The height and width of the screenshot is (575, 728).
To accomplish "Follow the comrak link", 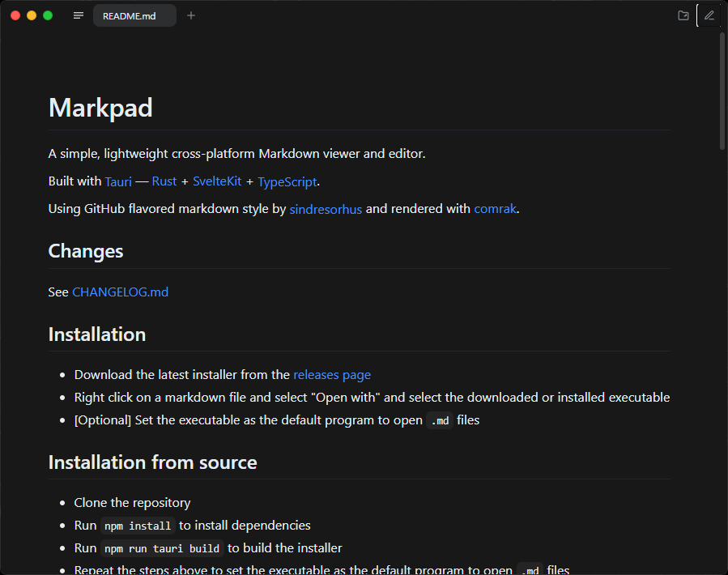I will tap(495, 209).
